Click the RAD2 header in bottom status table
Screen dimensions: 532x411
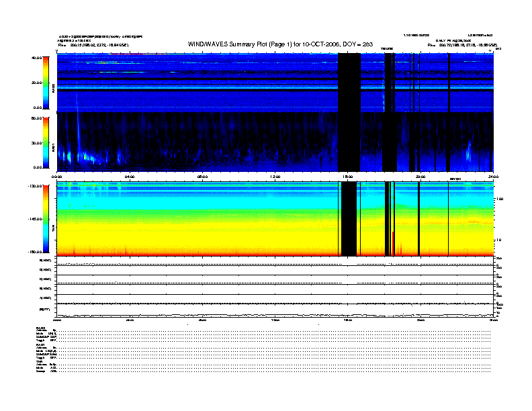point(41,328)
